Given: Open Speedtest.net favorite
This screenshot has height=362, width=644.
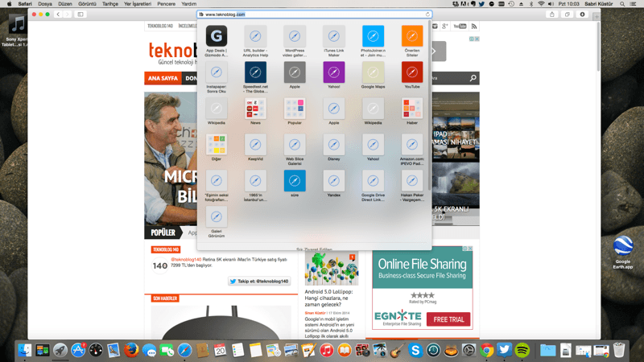Looking at the screenshot, I should 255,72.
